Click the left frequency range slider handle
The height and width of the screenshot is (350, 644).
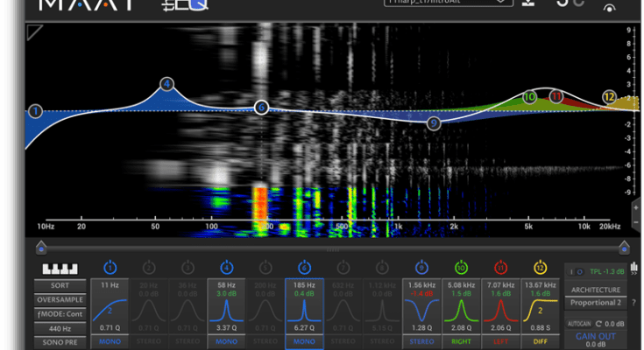(39, 248)
